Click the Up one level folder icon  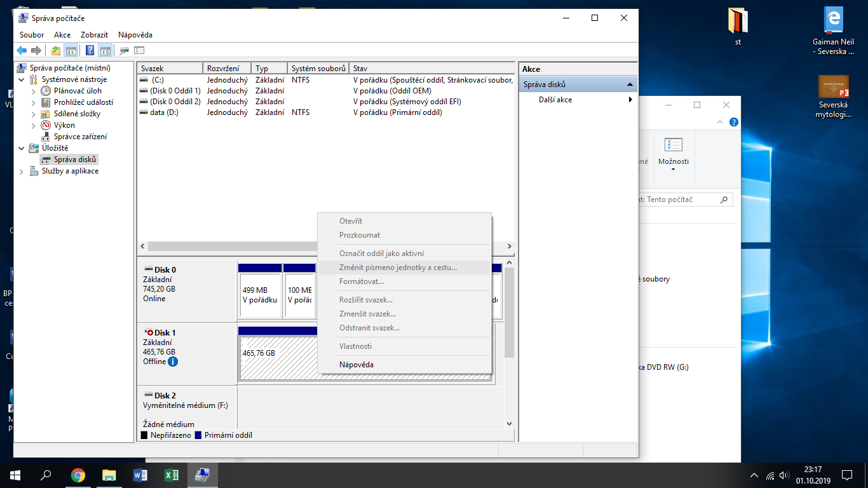pyautogui.click(x=56, y=51)
